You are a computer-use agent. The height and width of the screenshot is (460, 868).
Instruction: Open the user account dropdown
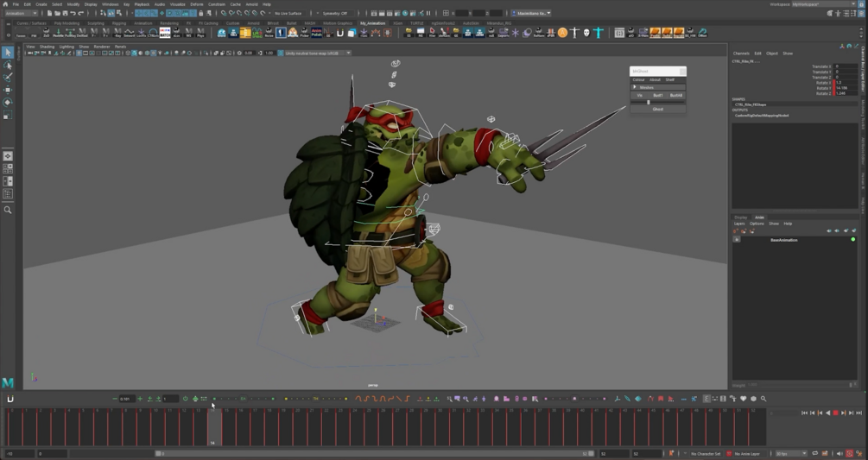click(531, 13)
